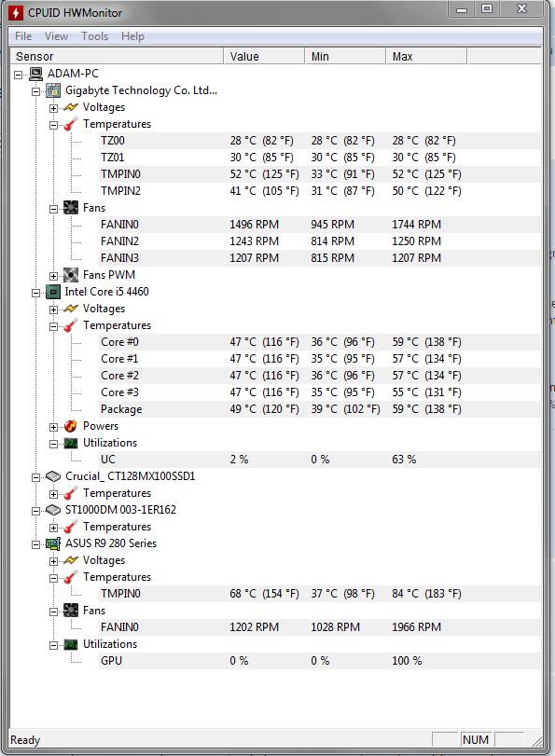Expand the Gigabyte Voltages node
Image resolution: width=555 pixels, height=756 pixels.
pyautogui.click(x=53, y=108)
